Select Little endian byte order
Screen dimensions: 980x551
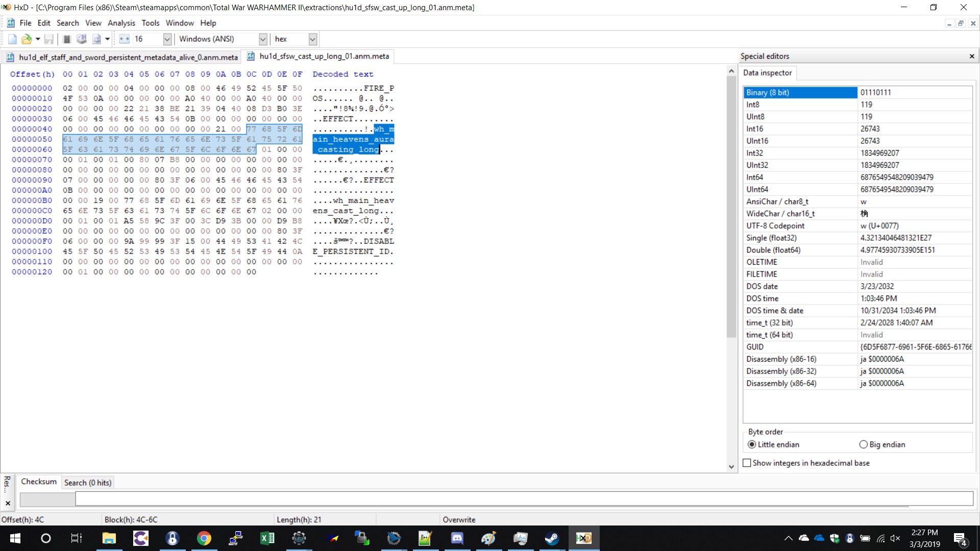pos(752,445)
